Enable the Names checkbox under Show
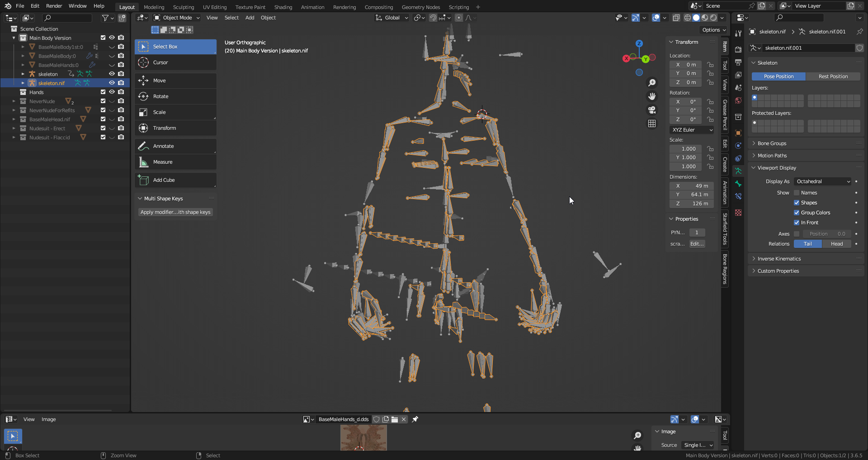 [x=797, y=193]
